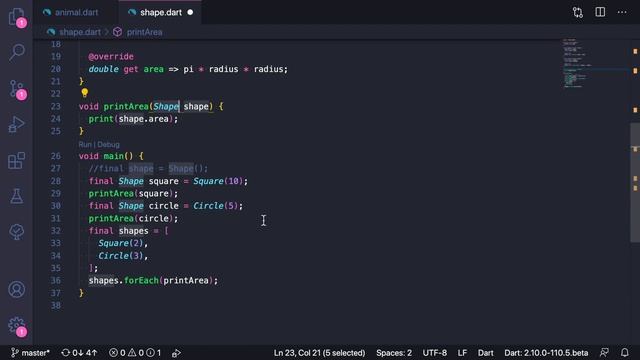Click the printArea function name on line 23
640x360 pixels.
[126, 107]
